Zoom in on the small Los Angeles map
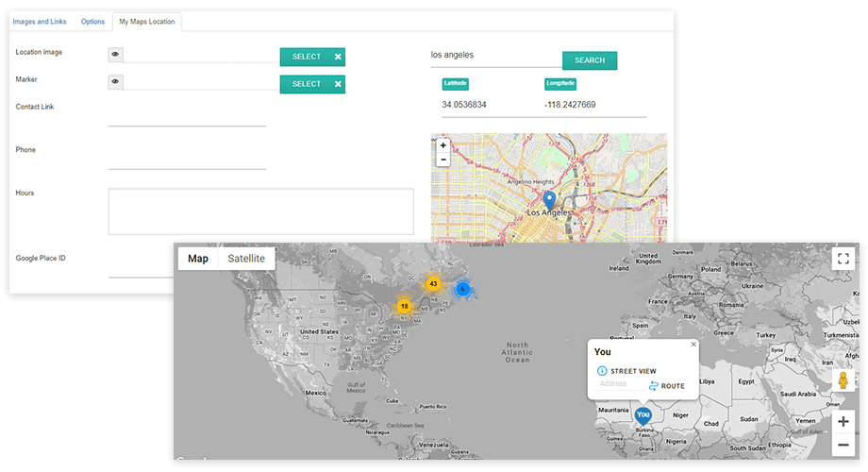Image resolution: width=868 pixels, height=472 pixels. pos(443,146)
